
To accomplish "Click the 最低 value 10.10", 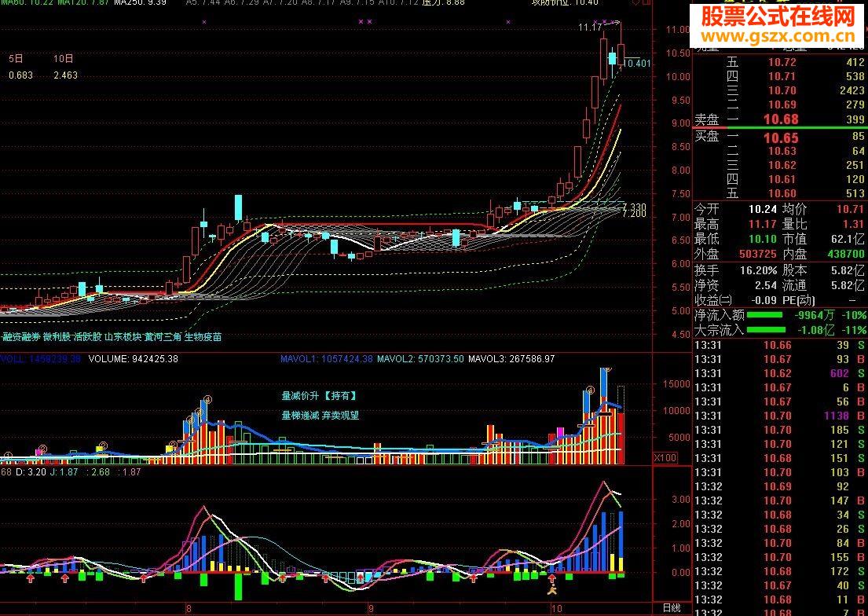I will [x=762, y=240].
